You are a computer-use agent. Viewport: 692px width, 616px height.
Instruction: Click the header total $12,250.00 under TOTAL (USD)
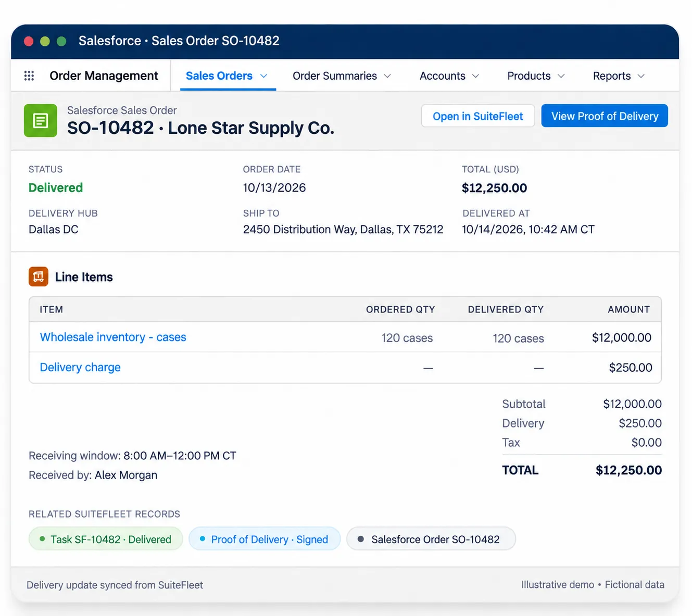(494, 188)
